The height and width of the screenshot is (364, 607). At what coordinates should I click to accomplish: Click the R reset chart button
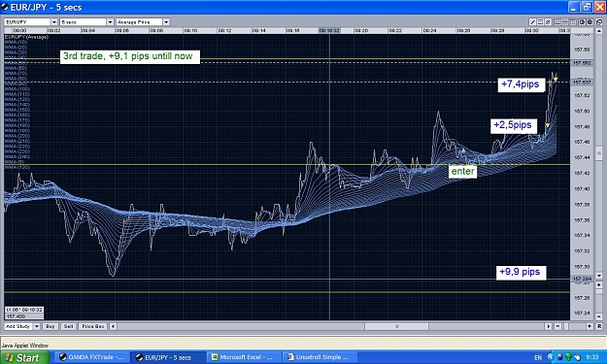click(x=599, y=326)
